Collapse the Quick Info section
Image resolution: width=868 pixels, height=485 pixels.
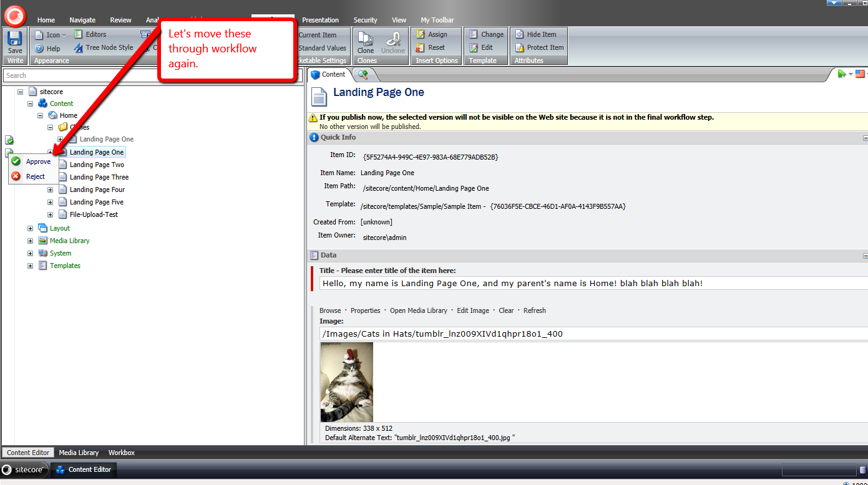[x=865, y=138]
